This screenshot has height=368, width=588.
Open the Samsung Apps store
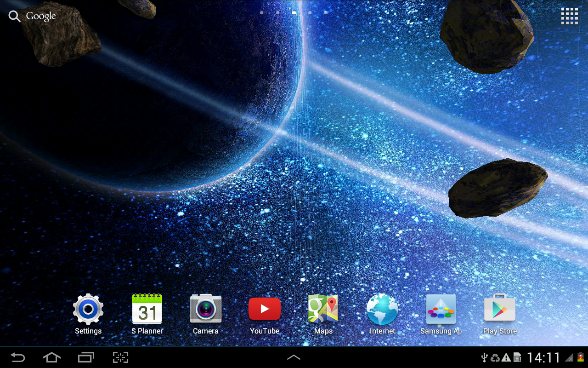[x=441, y=309]
